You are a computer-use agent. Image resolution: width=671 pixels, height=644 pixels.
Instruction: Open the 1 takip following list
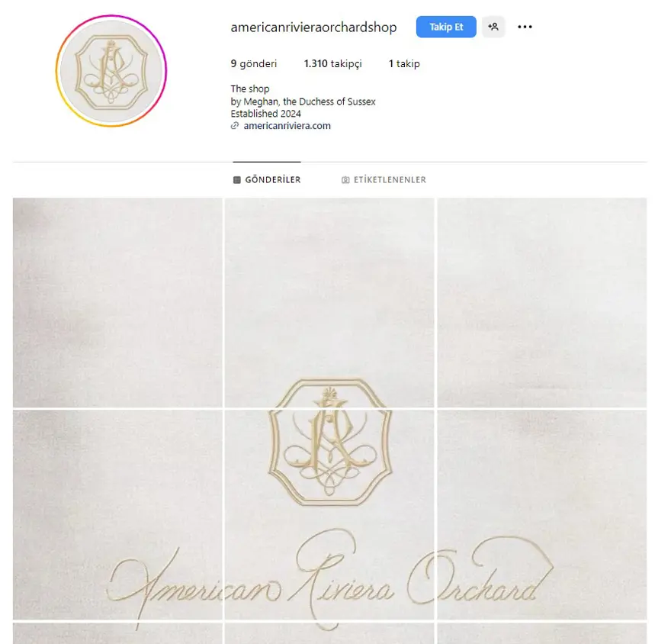coord(404,64)
